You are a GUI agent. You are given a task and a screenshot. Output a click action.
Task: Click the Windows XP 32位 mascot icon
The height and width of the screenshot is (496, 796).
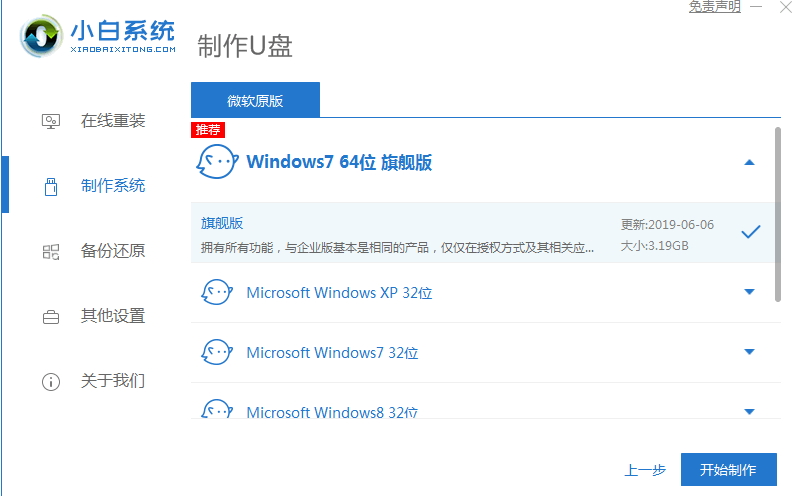pyautogui.click(x=217, y=293)
